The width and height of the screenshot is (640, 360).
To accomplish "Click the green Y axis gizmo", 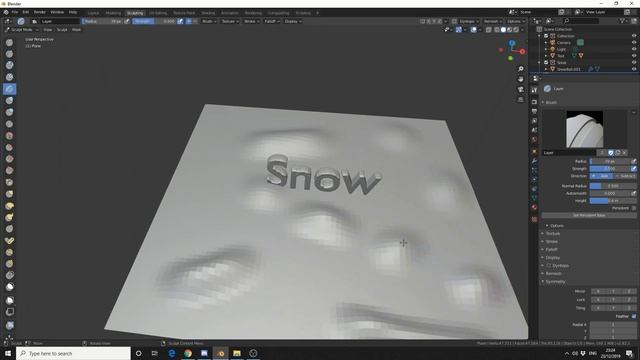I will (510, 58).
